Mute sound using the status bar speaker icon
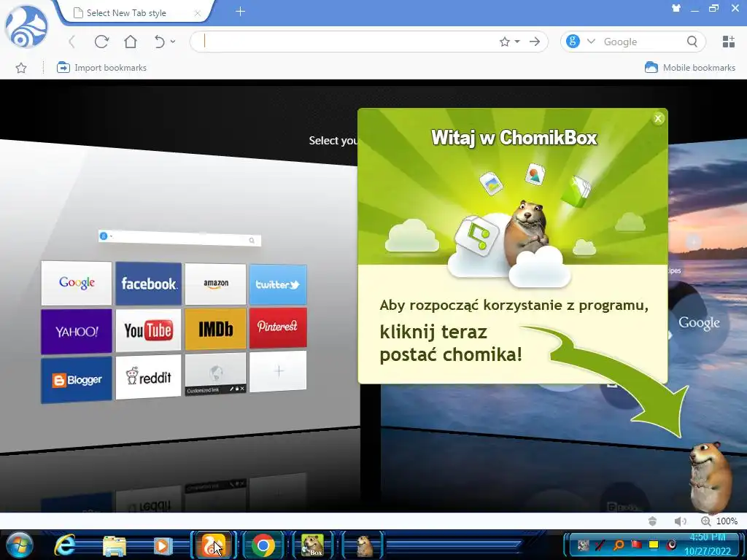Screen dimensions: 747x560 [681, 521]
